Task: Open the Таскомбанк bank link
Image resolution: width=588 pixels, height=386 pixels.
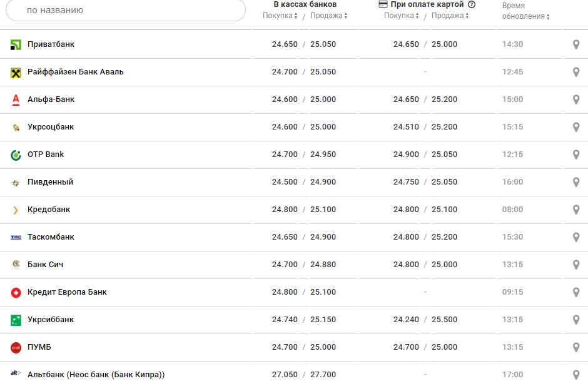Action: click(x=51, y=237)
